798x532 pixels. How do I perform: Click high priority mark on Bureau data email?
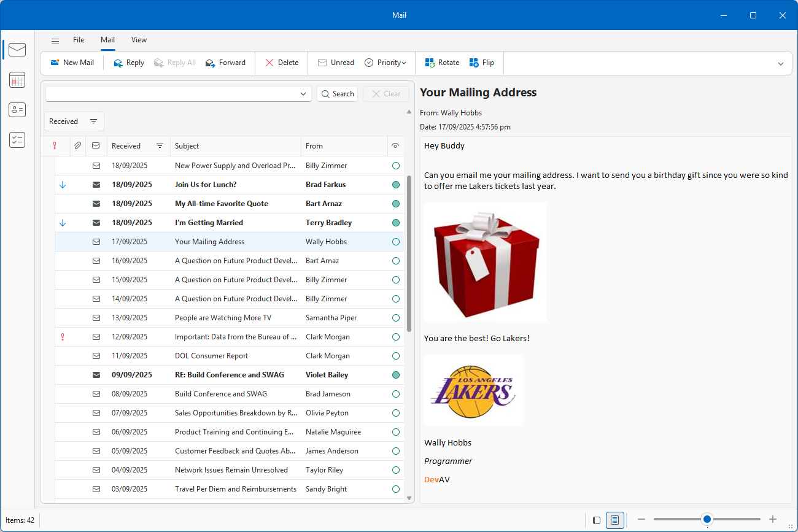[63, 337]
